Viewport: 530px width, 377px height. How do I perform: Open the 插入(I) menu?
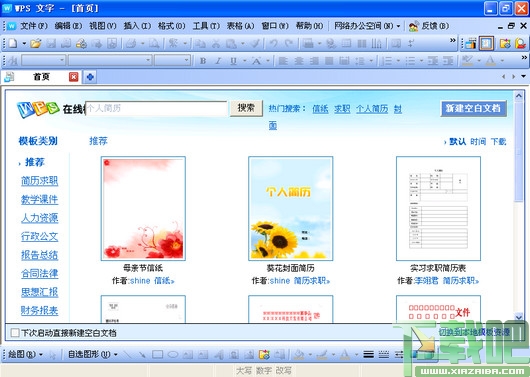(x=137, y=26)
